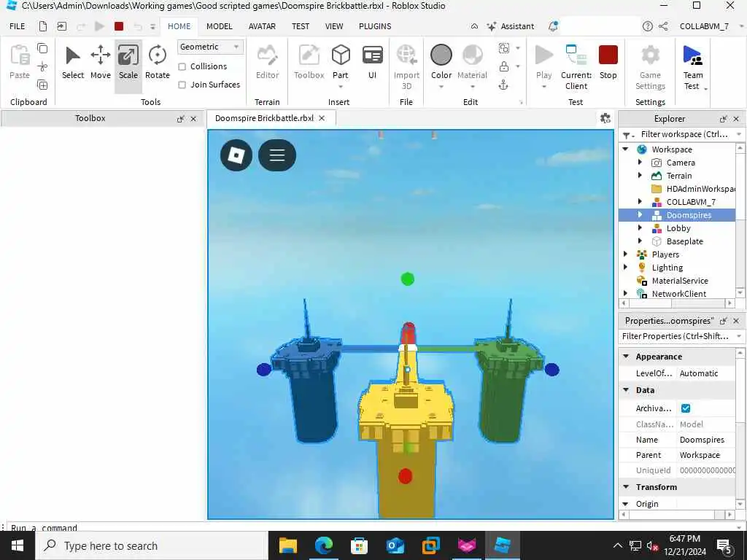Click the notifications bell icon

[x=553, y=26]
